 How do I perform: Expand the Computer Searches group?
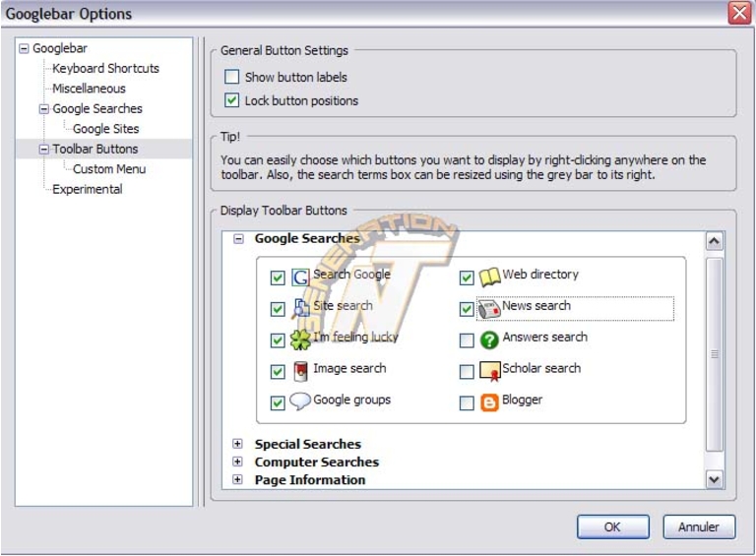(237, 462)
